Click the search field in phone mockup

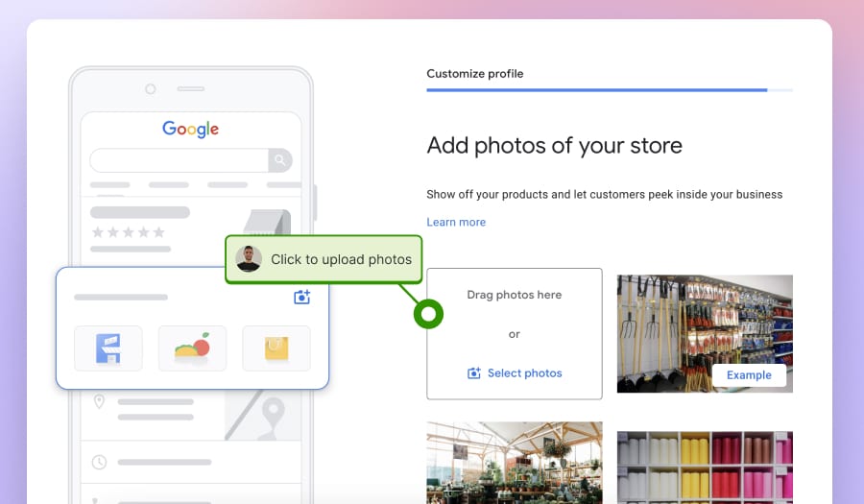coord(180,160)
